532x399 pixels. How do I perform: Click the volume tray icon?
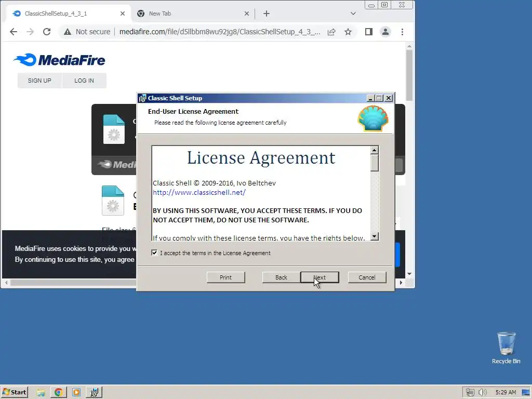483,393
